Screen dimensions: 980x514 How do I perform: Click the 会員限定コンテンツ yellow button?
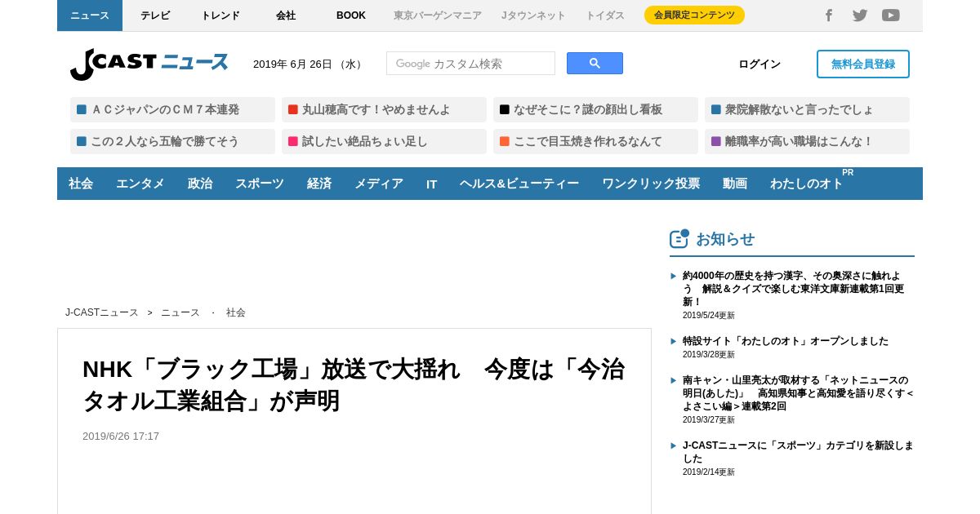click(694, 15)
